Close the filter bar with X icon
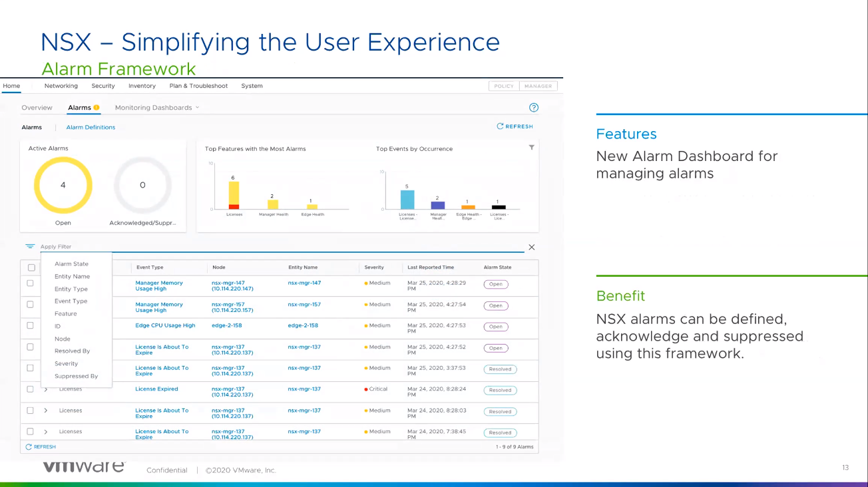868x487 pixels. click(531, 247)
